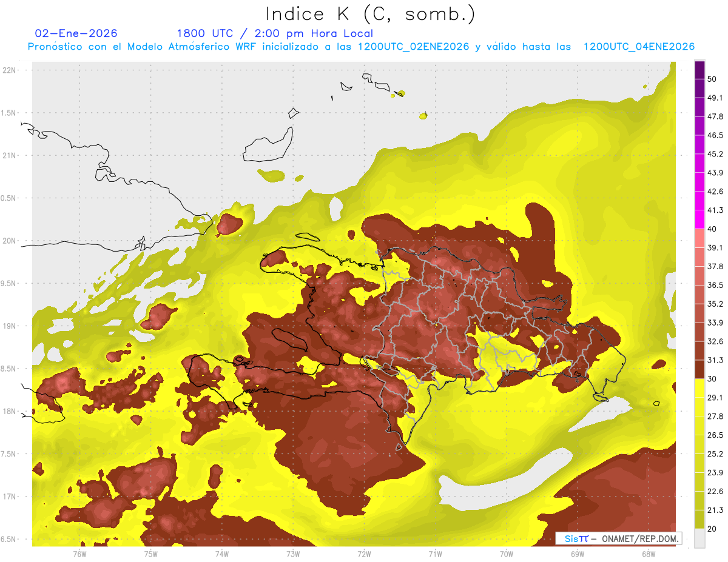Click the 'Indice K (C, somb.)' title
Viewport: 728px width, 562px height.
371,14
